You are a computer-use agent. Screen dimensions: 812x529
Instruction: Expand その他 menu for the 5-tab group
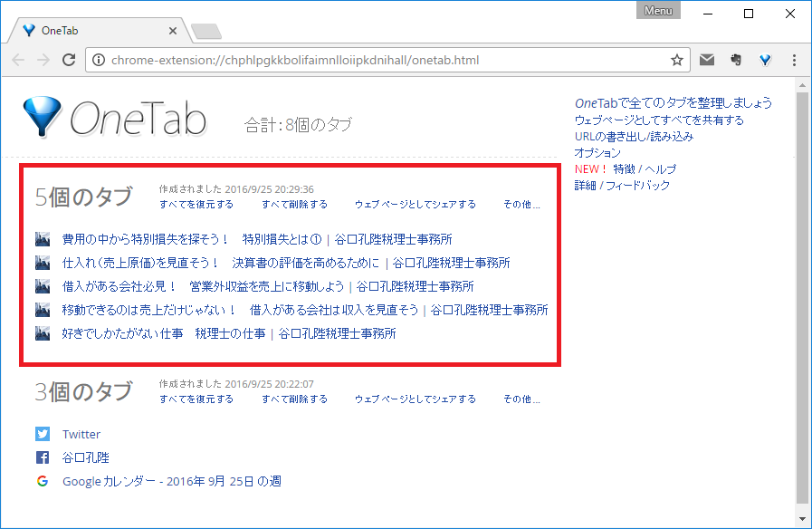[521, 205]
